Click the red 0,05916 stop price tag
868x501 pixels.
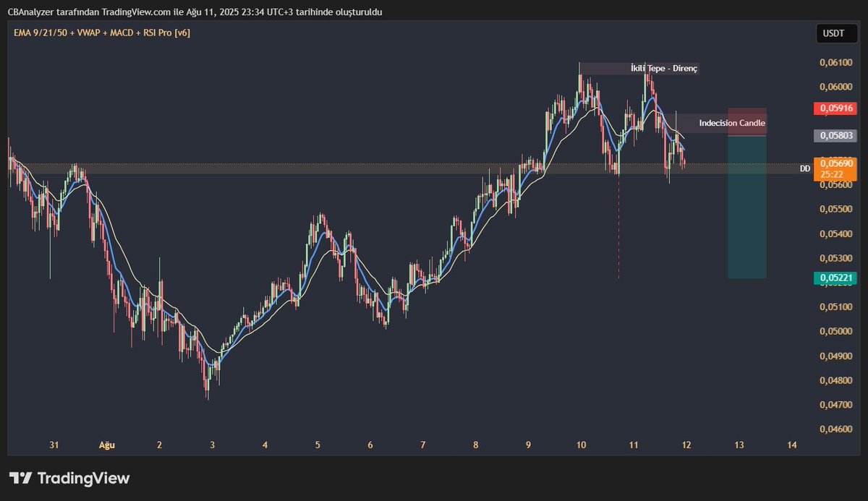pyautogui.click(x=835, y=108)
